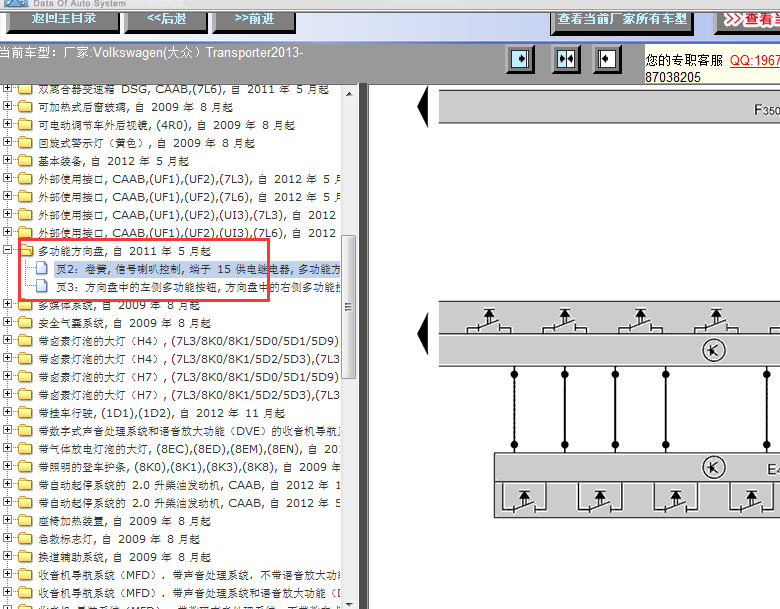Select 座椅加热装置, 自 2009 年 8 月起

pos(124,521)
